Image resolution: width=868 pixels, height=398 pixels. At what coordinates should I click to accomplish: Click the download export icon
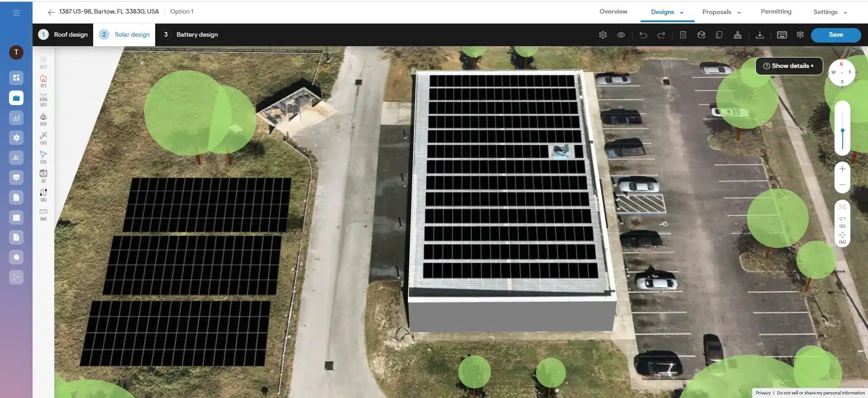point(760,35)
